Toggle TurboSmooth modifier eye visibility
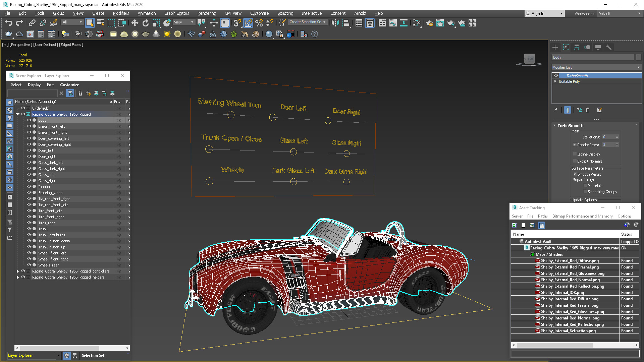This screenshot has height=362, width=644. click(556, 76)
